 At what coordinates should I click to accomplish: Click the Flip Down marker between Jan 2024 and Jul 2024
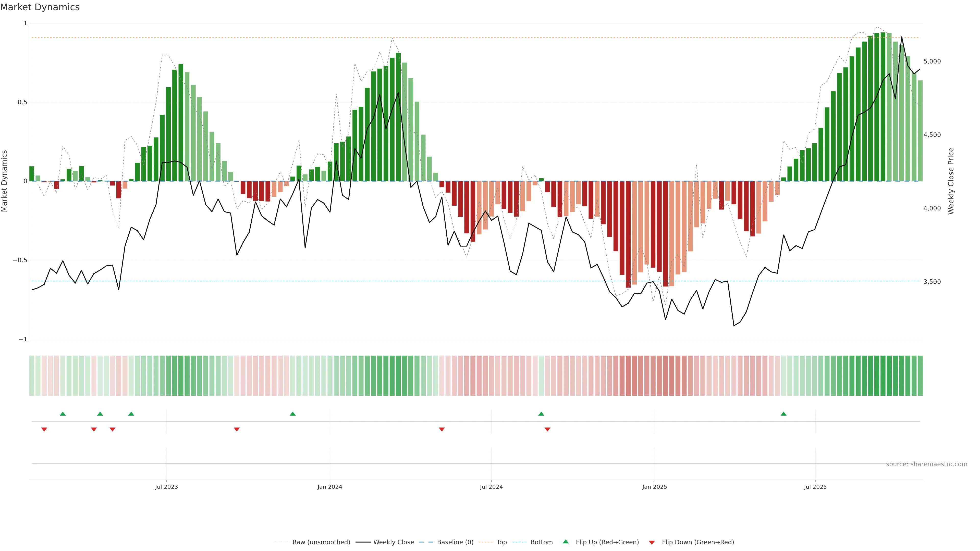(x=442, y=429)
